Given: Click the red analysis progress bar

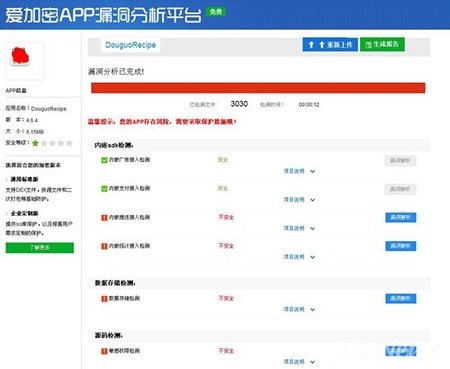Looking at the screenshot, I should click(258, 88).
